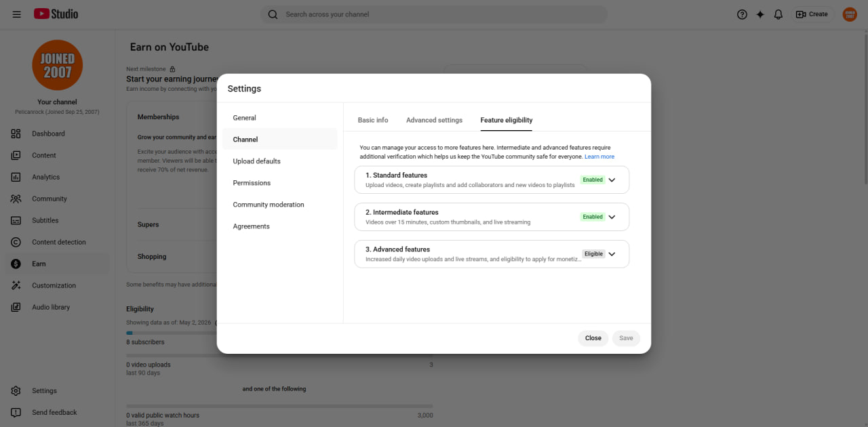The height and width of the screenshot is (427, 868).
Task: Open the Analytics sidebar icon
Action: (16, 177)
